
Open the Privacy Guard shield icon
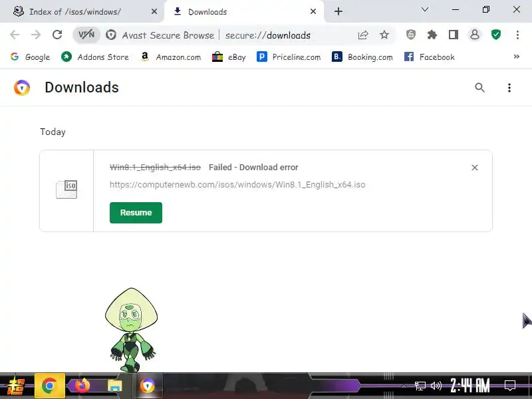[x=411, y=35]
